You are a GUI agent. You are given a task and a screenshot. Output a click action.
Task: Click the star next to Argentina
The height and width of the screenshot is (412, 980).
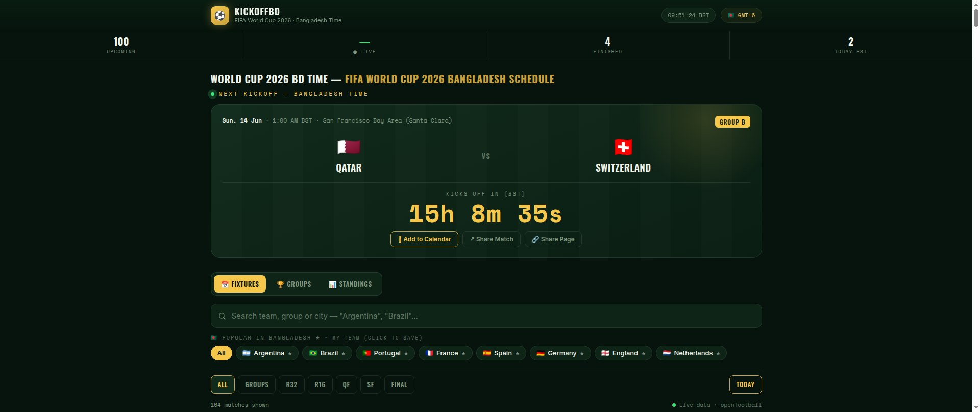point(290,353)
